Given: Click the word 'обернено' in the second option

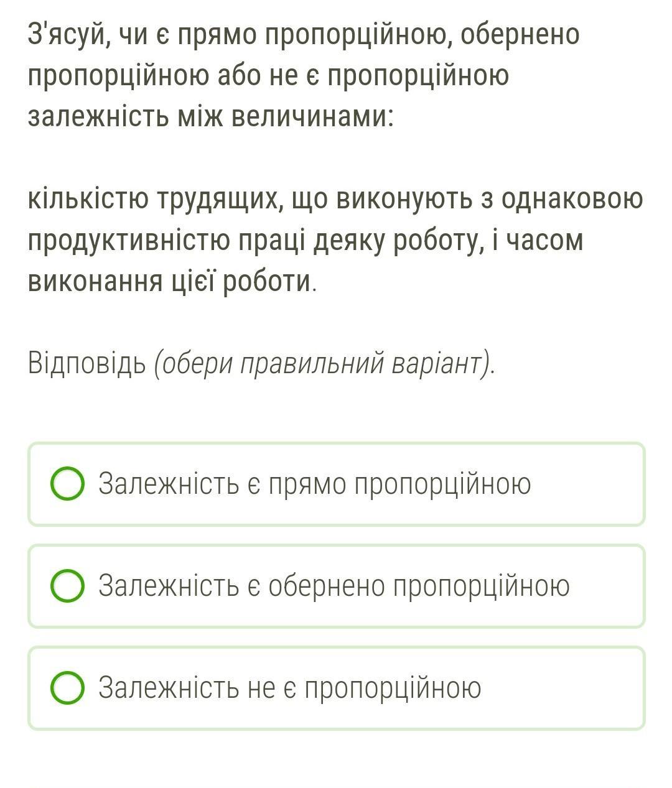Looking at the screenshot, I should [327, 586].
